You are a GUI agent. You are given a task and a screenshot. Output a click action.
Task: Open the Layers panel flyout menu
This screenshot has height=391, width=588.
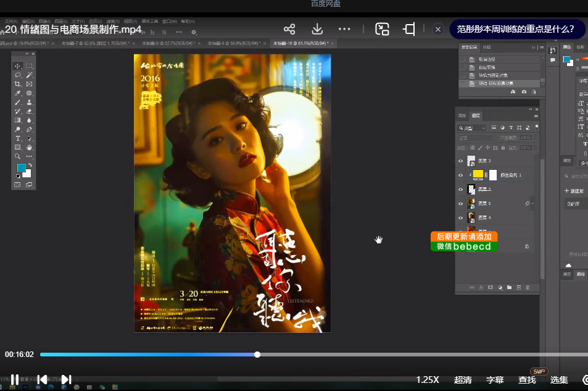click(x=536, y=116)
